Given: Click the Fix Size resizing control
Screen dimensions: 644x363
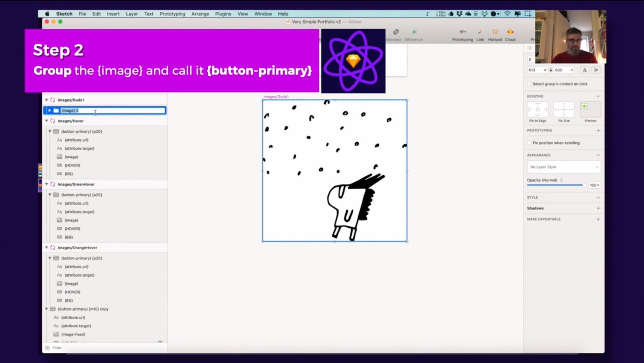Looking at the screenshot, I should tap(564, 110).
